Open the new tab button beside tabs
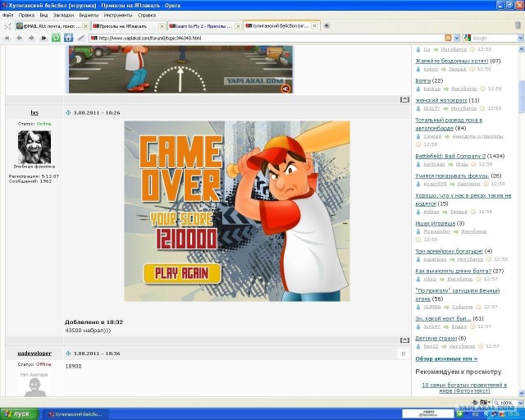Screen dimensions: 525x420 tap(326, 25)
